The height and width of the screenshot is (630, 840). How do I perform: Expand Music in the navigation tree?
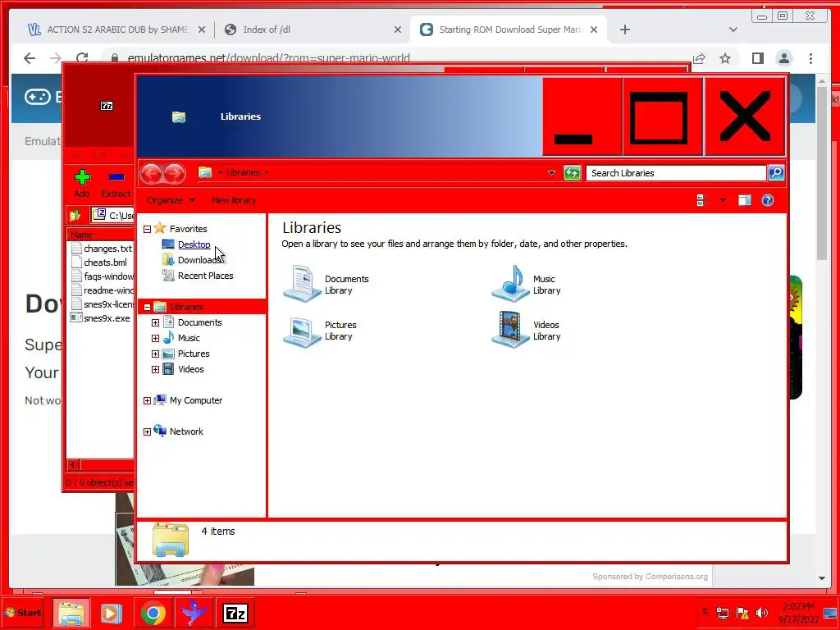click(x=155, y=339)
